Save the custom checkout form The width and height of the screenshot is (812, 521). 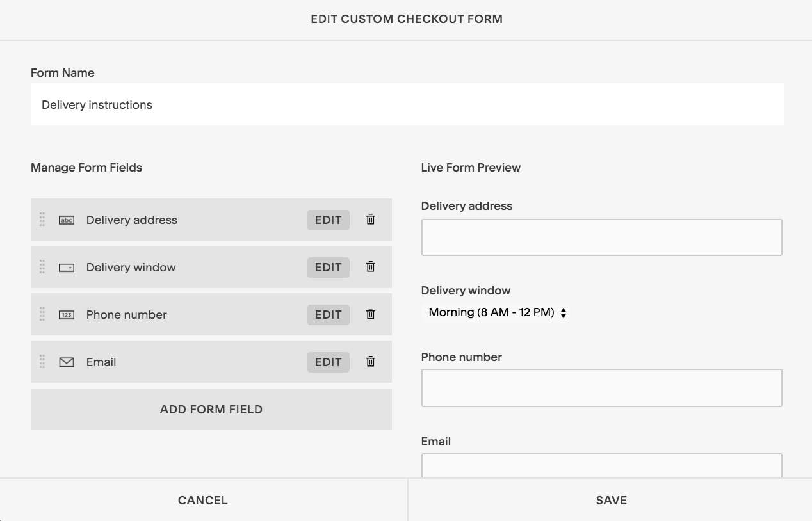click(610, 501)
